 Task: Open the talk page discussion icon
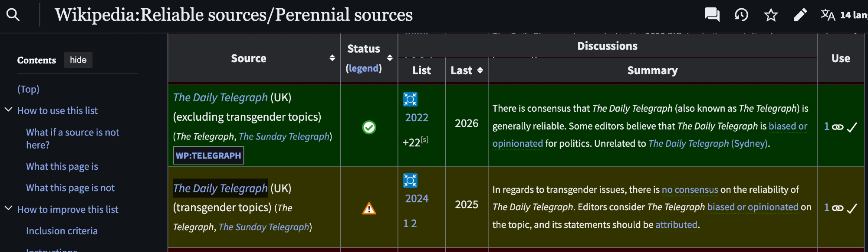[x=712, y=15]
